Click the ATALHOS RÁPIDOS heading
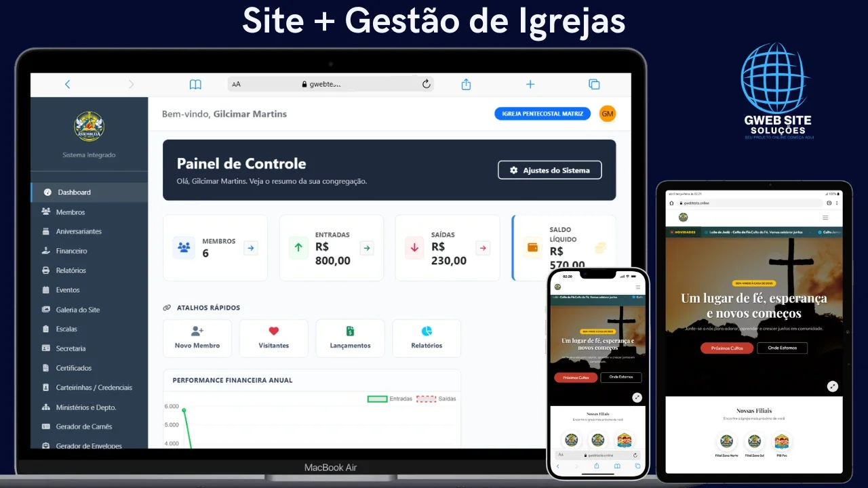 click(208, 308)
